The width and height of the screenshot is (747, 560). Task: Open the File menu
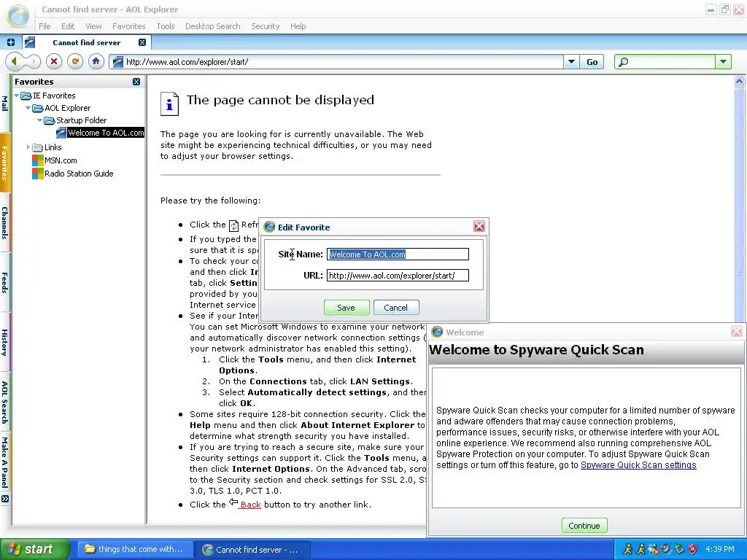pyautogui.click(x=44, y=26)
